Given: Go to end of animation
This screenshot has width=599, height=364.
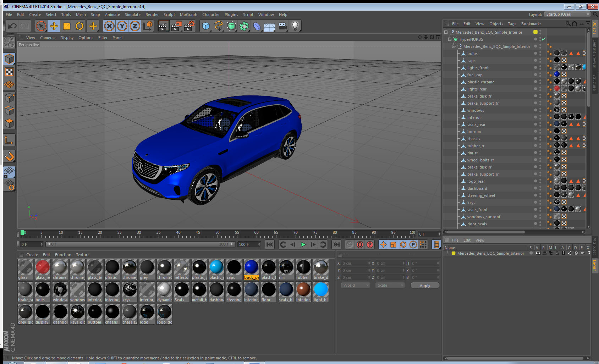Looking at the screenshot, I should click(336, 244).
